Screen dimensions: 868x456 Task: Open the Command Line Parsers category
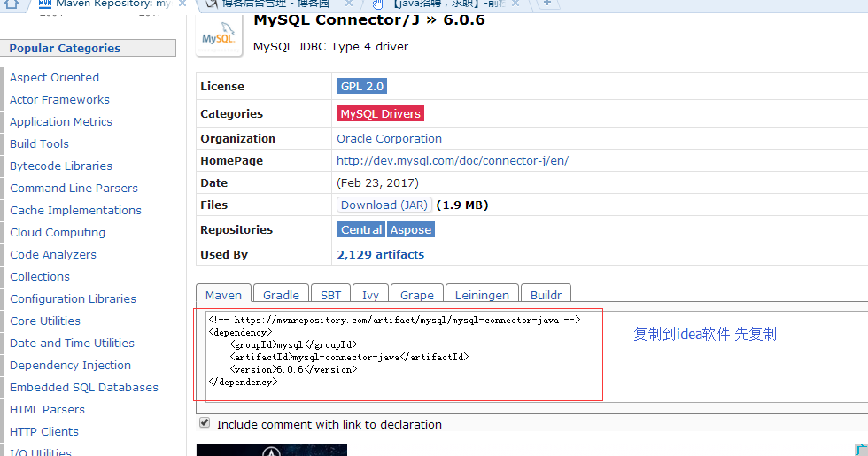pos(74,188)
